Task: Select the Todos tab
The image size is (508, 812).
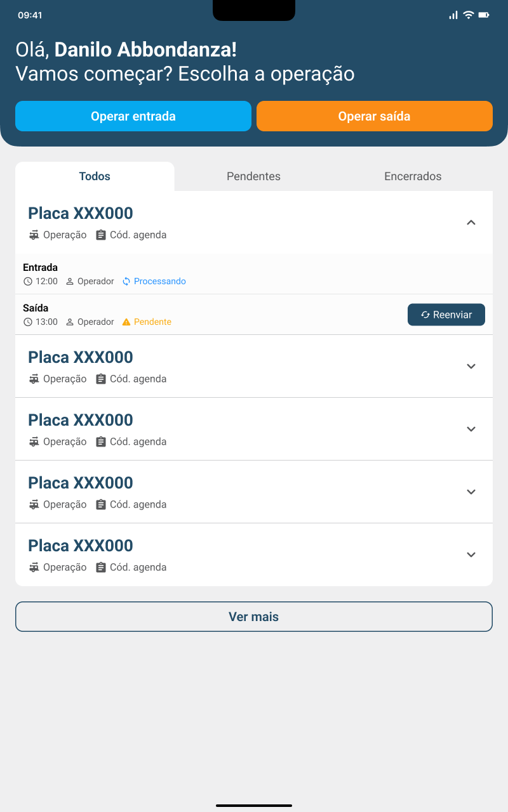Action: [x=95, y=176]
